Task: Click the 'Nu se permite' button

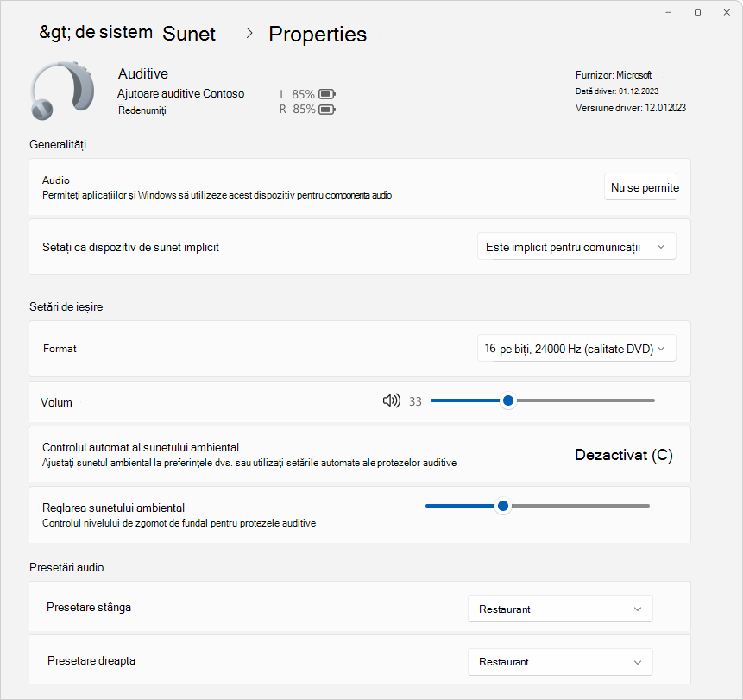Action: pos(640,187)
